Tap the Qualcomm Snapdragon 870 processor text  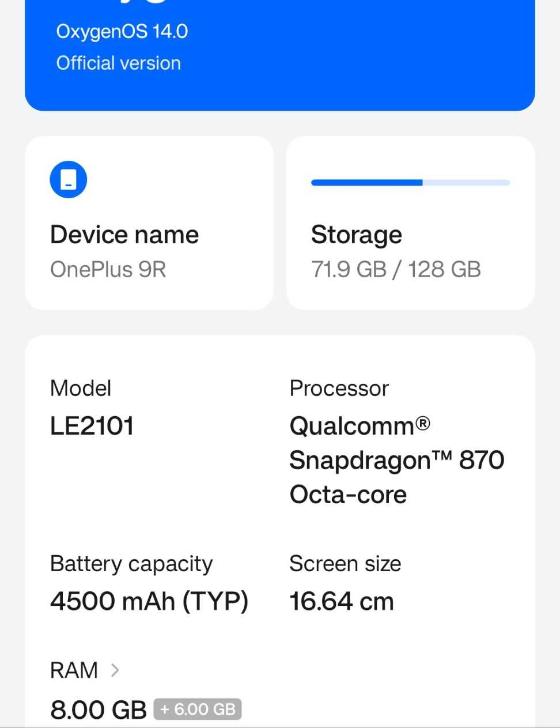(396, 460)
